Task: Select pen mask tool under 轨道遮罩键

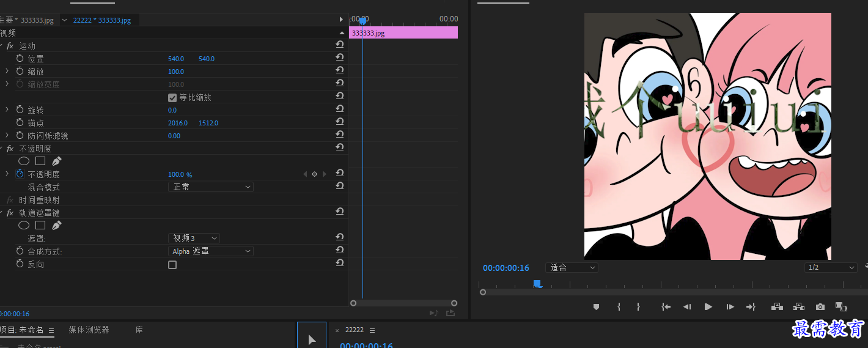Action: 57,225
